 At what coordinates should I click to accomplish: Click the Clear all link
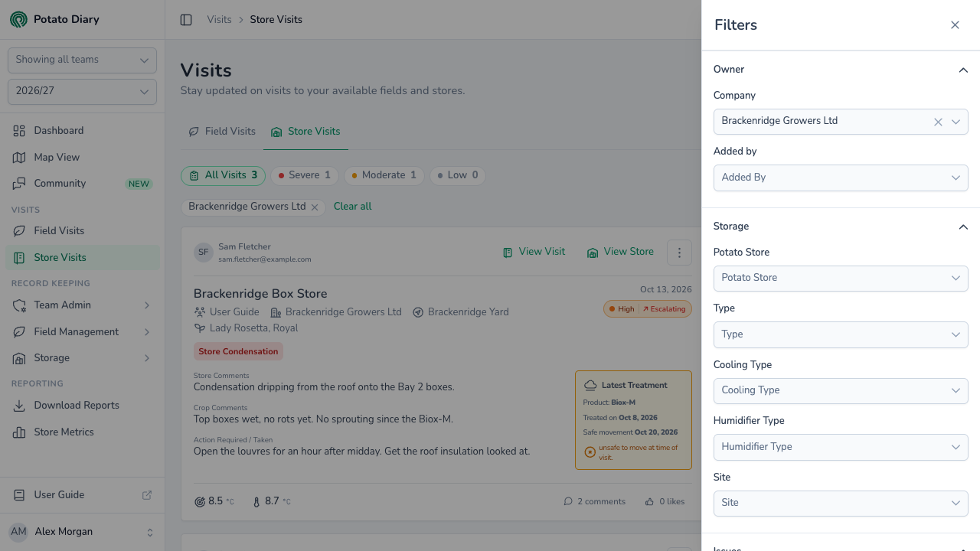click(353, 207)
